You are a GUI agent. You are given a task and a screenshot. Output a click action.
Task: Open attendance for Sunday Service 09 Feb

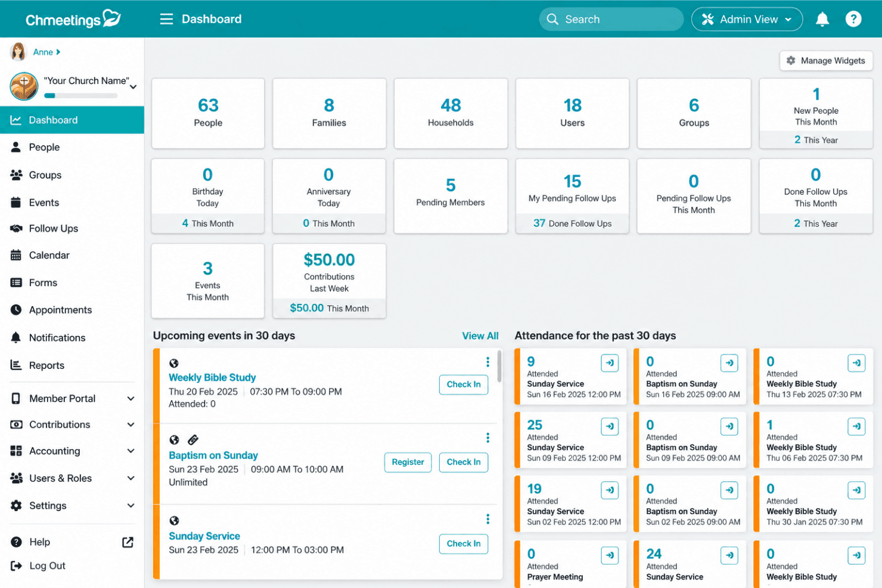[610, 427]
